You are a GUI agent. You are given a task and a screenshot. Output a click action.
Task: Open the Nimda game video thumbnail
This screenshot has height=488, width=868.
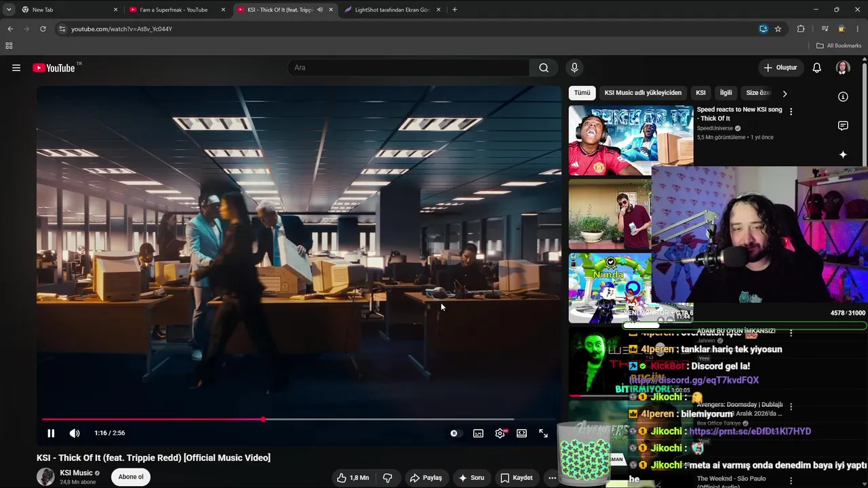coord(610,288)
